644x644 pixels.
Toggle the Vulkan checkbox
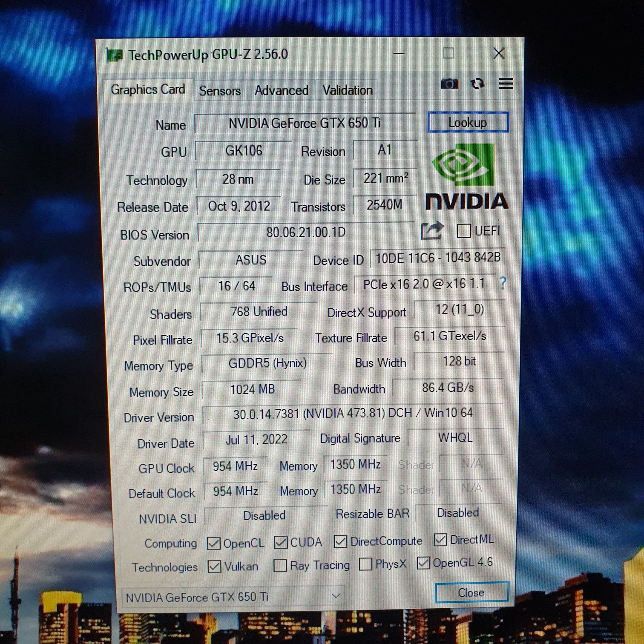coord(214,566)
